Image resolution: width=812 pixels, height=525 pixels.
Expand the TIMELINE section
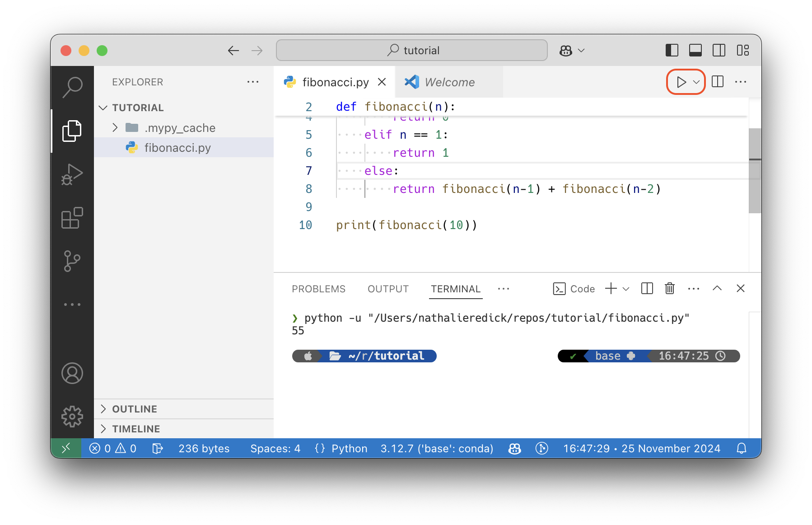click(183, 429)
